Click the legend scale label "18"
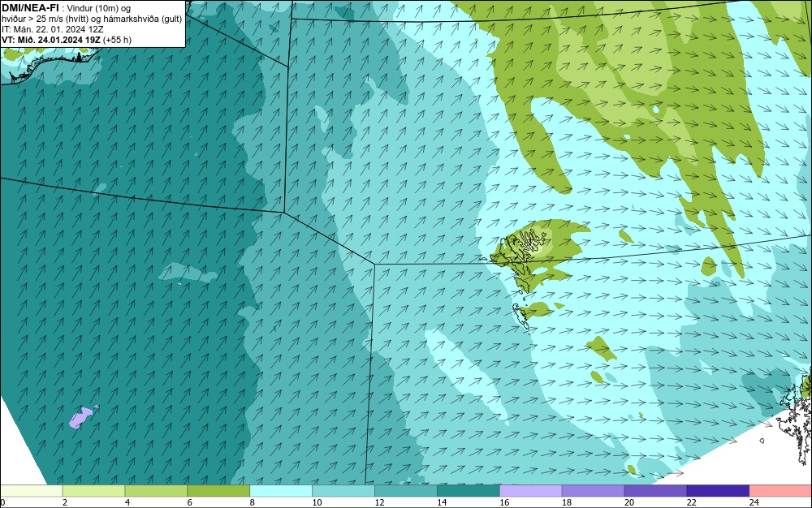Image resolution: width=812 pixels, height=508 pixels. 567,502
